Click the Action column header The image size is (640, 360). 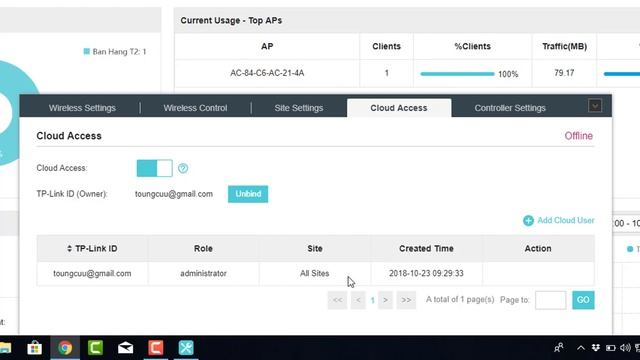click(538, 249)
